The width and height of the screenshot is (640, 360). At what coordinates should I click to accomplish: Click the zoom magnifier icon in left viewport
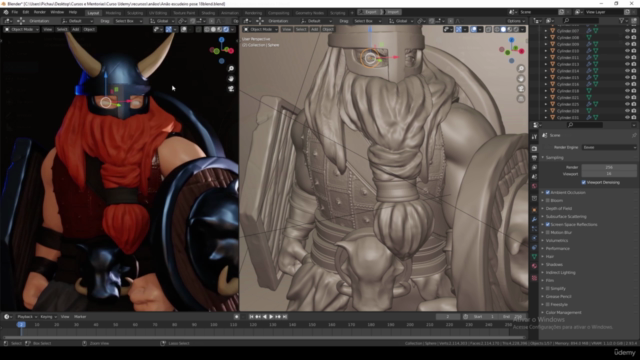231,69
